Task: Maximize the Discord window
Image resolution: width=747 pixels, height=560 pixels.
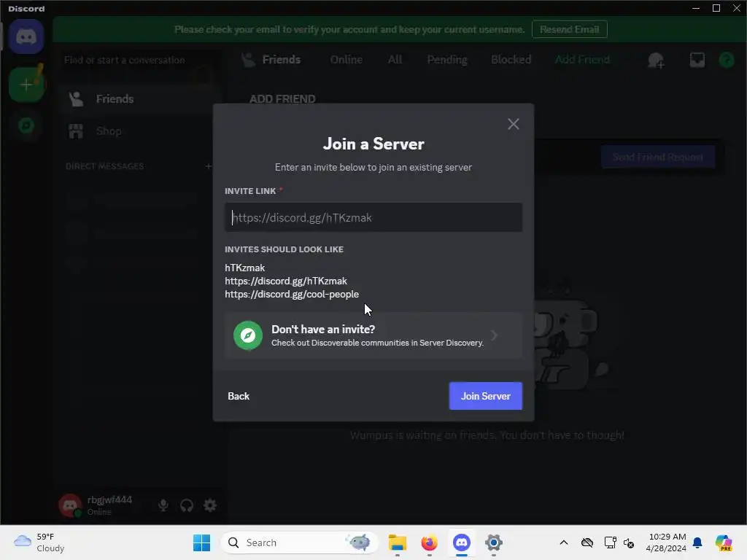Action: pos(716,8)
